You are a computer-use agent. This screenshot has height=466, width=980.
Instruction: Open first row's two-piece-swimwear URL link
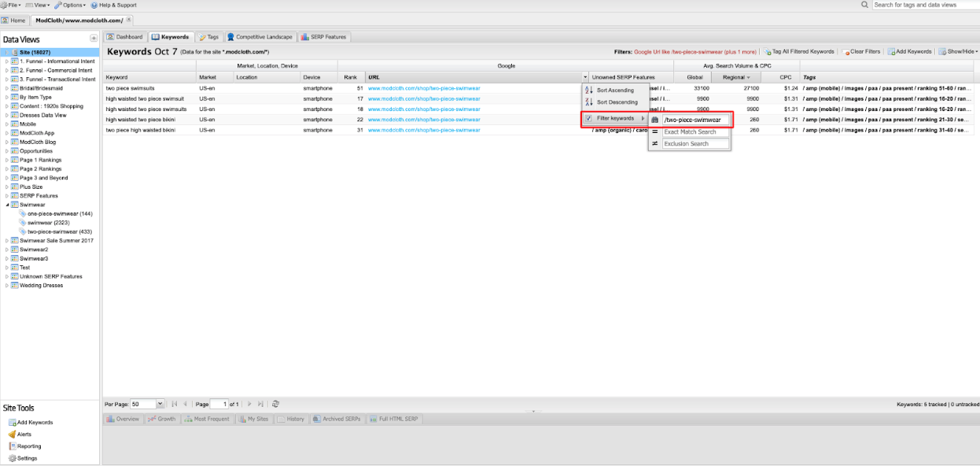424,88
